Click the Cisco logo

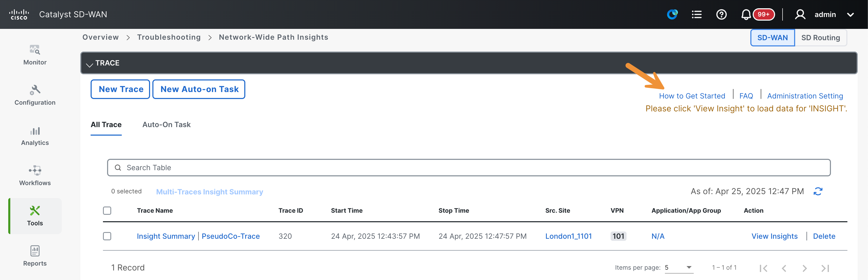coord(19,14)
